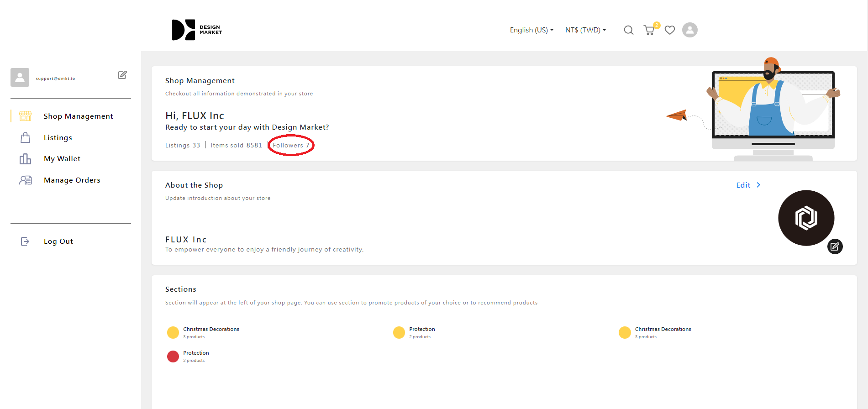Click the user account avatar in header
Image resolution: width=868 pixels, height=409 pixels.
coord(689,30)
